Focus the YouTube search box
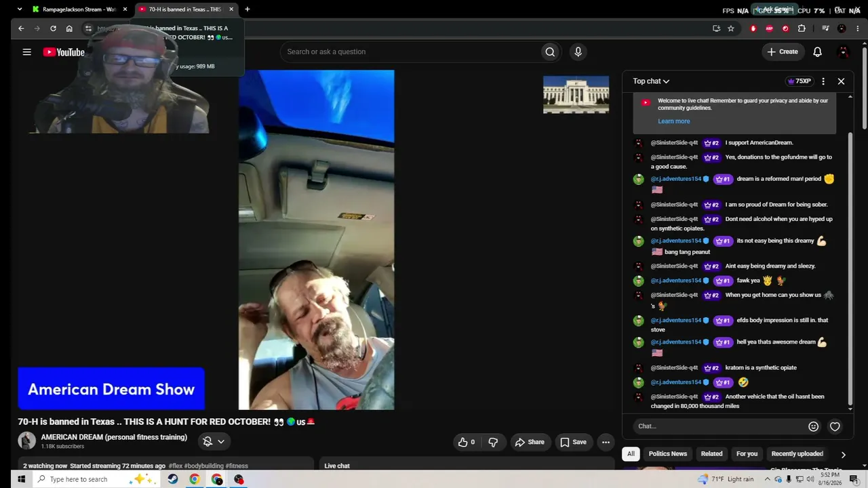Image resolution: width=868 pixels, height=488 pixels. point(410,52)
